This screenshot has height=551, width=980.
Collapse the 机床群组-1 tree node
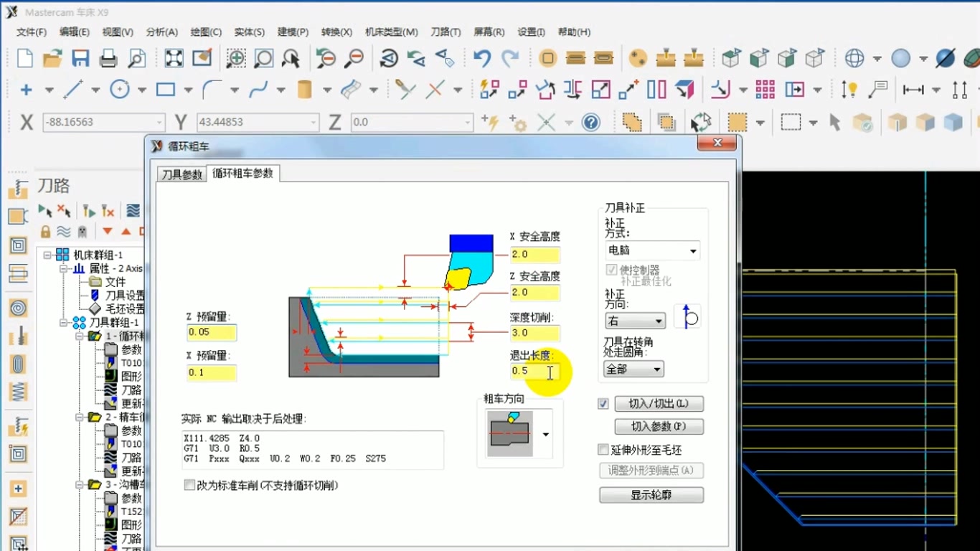(x=47, y=255)
